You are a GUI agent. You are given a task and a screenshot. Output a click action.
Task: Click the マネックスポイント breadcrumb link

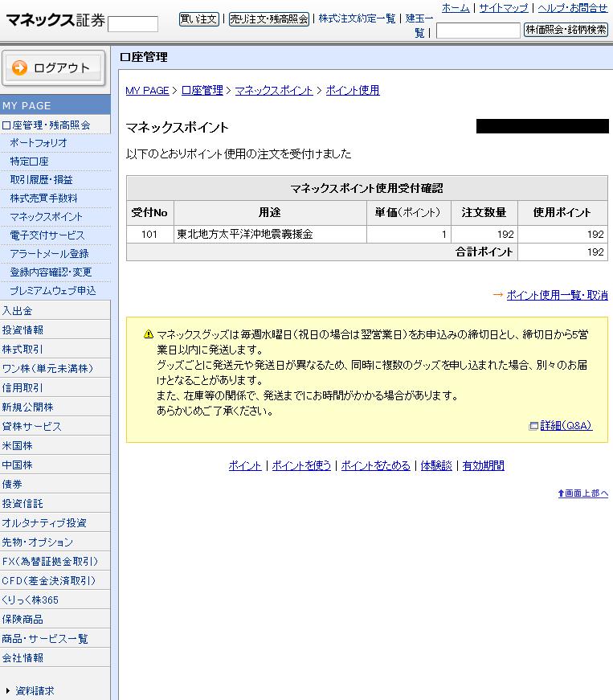274,90
